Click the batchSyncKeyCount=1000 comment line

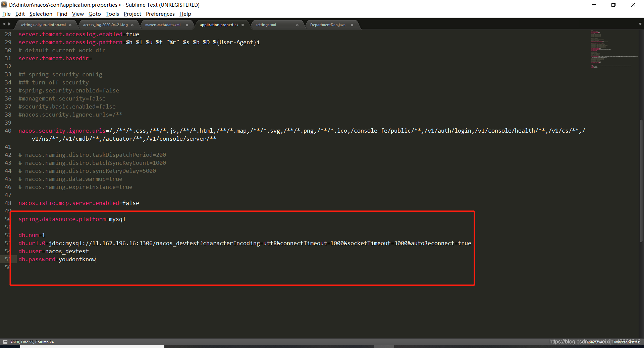coord(92,163)
